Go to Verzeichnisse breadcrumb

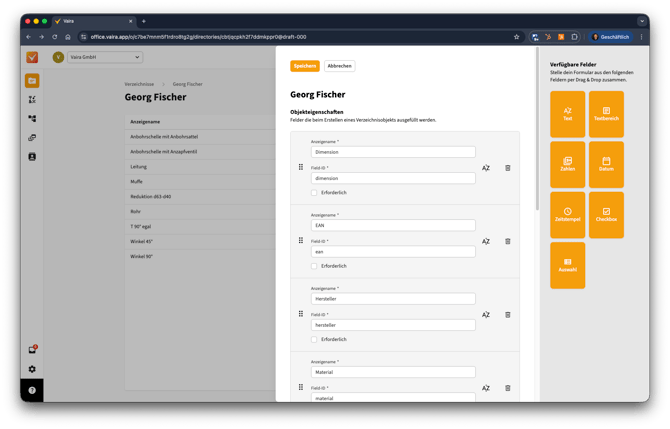pyautogui.click(x=139, y=84)
